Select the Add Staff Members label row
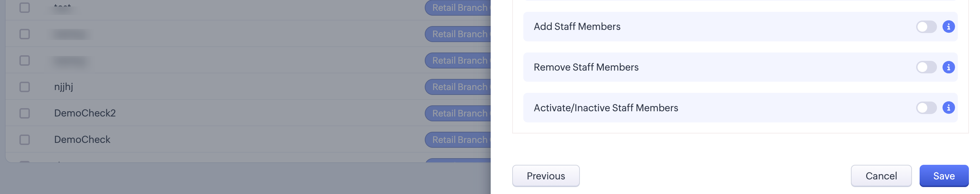Image resolution: width=980 pixels, height=194 pixels. 740,27
